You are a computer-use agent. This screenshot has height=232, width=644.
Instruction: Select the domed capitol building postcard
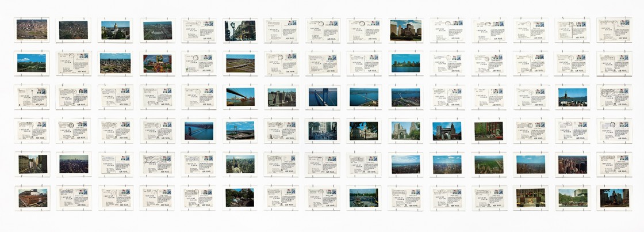[x=116, y=30]
